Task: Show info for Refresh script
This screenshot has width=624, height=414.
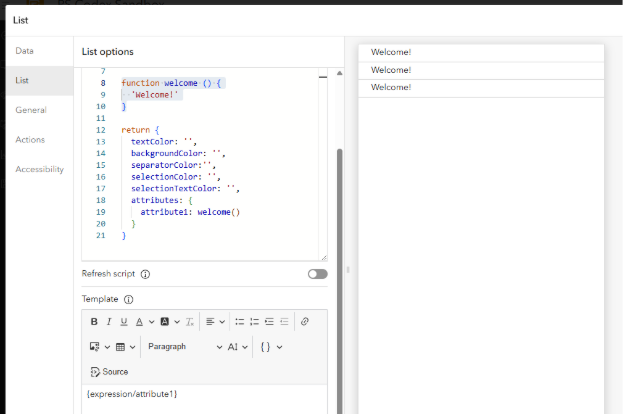Action: [x=145, y=274]
